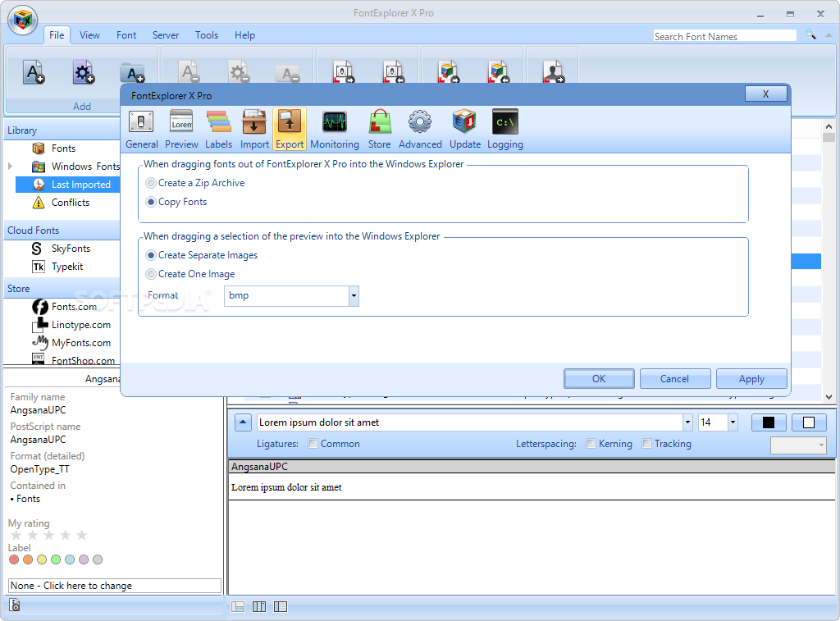Open the Import preferences tab
840x621 pixels.
pos(254,129)
